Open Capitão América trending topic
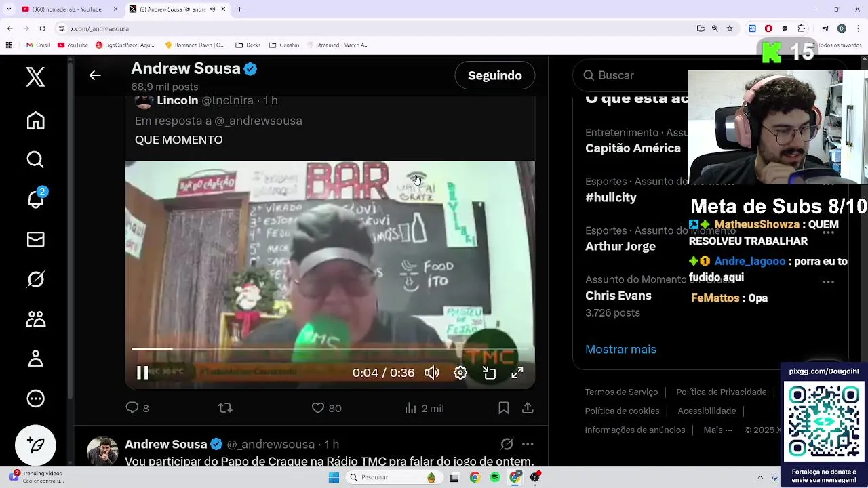The width and height of the screenshot is (868, 488). 633,148
